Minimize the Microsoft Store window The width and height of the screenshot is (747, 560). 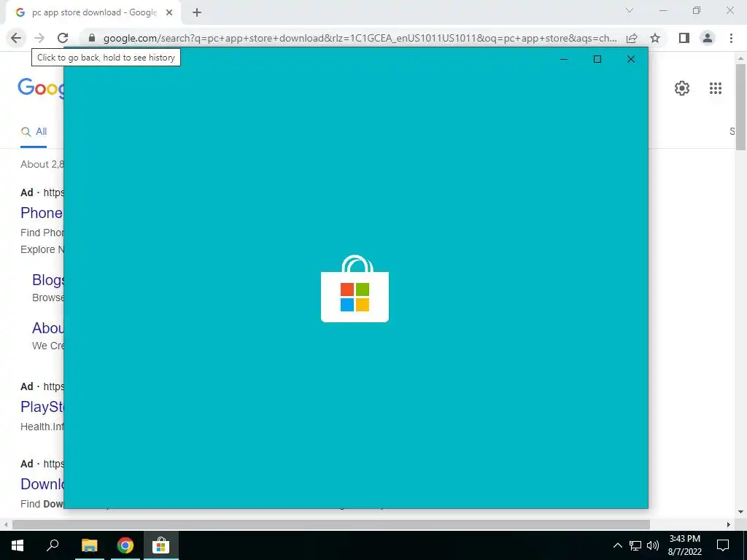(564, 59)
